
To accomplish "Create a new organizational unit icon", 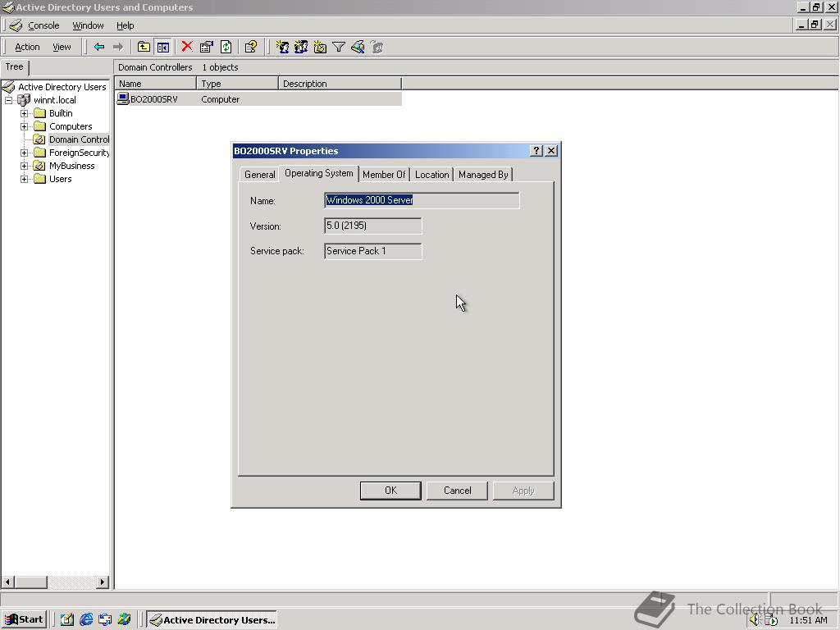I will 320,47.
